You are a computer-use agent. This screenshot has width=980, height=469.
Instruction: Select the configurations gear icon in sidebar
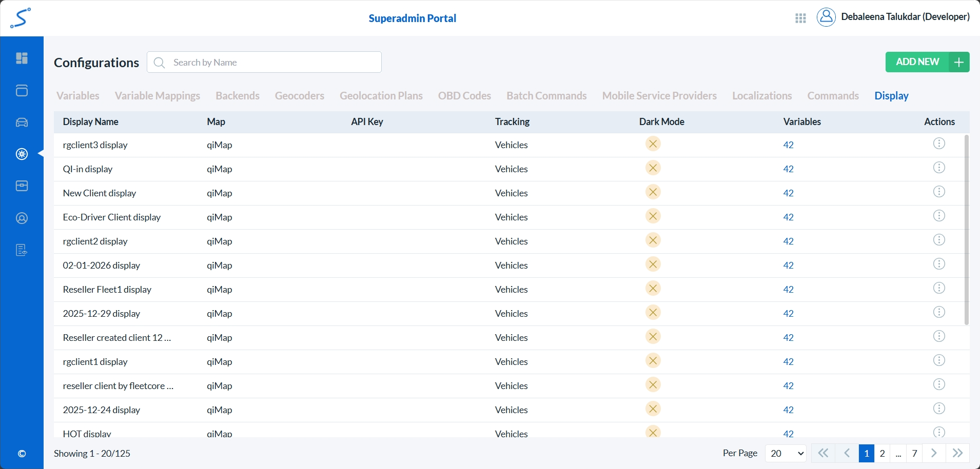tap(22, 154)
